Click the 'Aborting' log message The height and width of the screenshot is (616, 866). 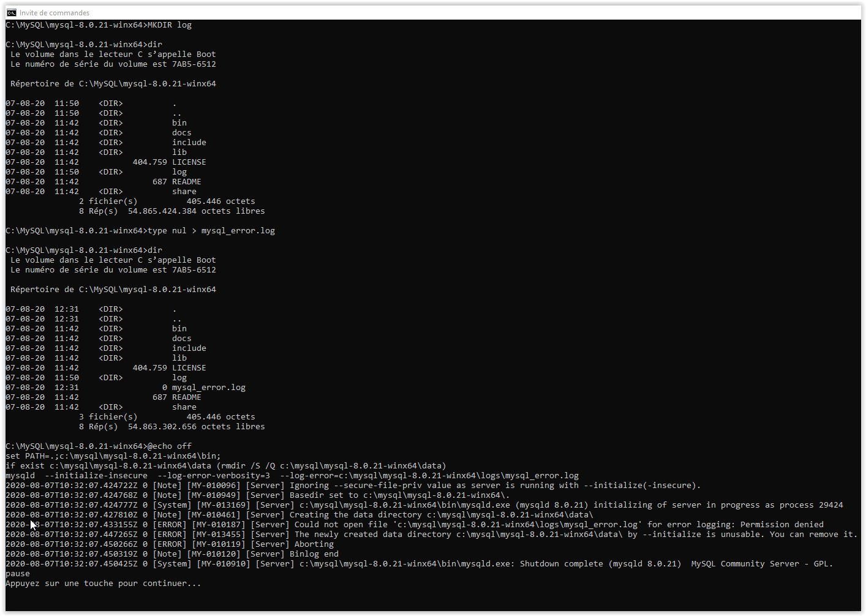pos(314,544)
